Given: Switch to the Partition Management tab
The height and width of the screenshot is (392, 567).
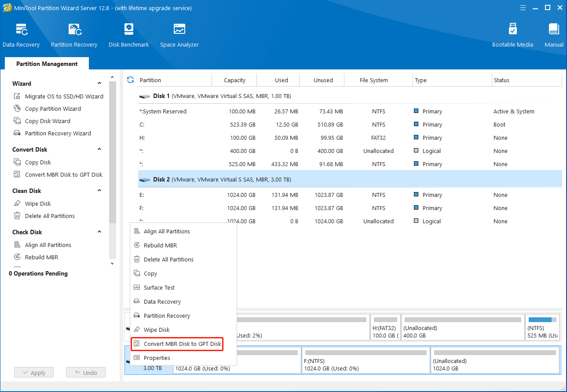Looking at the screenshot, I should pos(47,64).
